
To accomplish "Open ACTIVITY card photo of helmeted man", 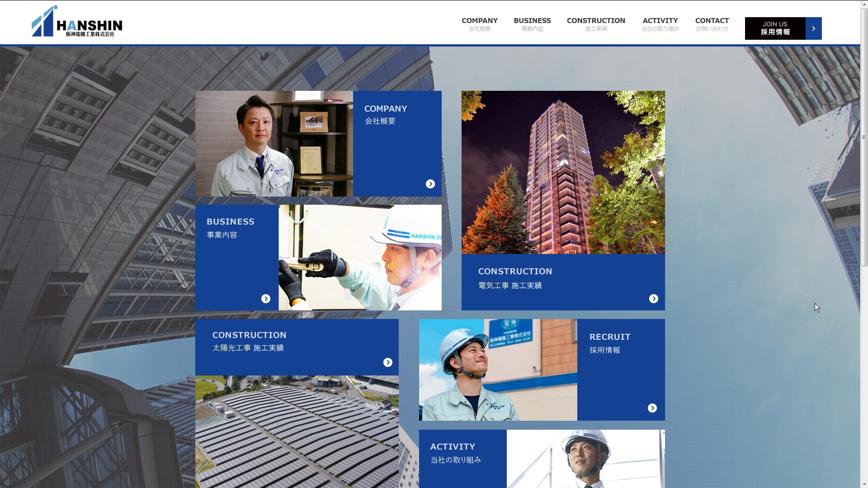I will 586,459.
